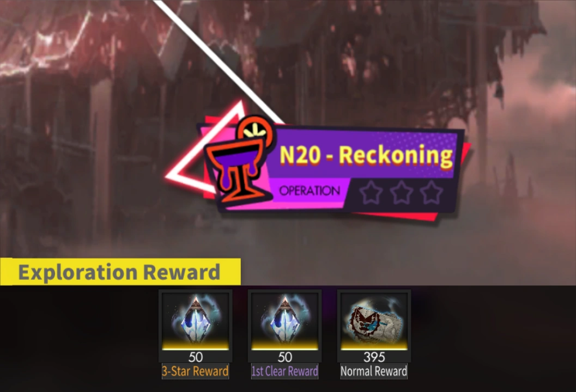Click the purple OPERATION label
This screenshot has width=576, height=392.
click(x=310, y=191)
